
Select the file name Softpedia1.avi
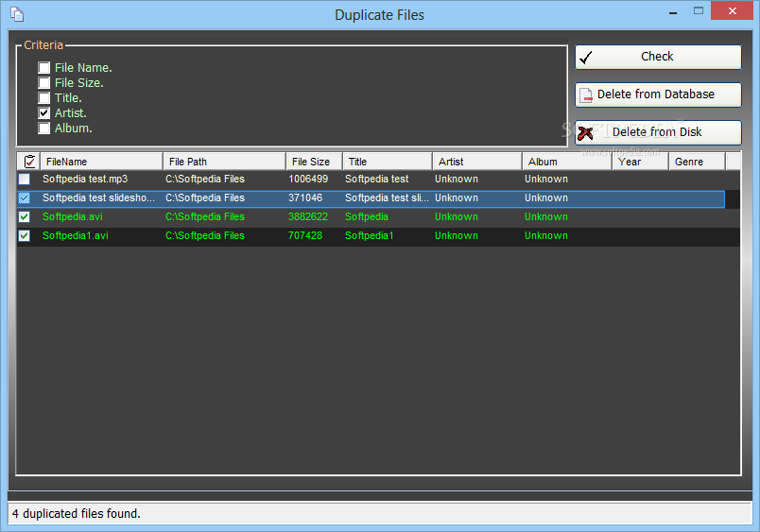point(75,235)
